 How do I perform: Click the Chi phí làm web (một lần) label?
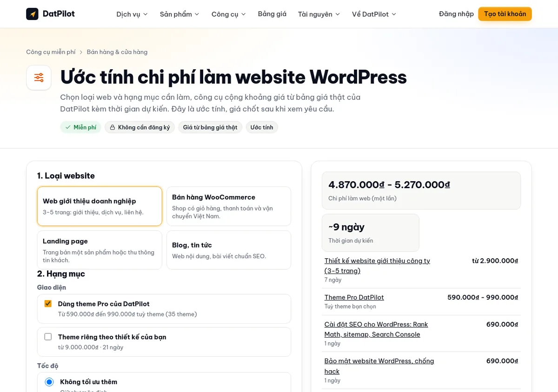coord(363,198)
